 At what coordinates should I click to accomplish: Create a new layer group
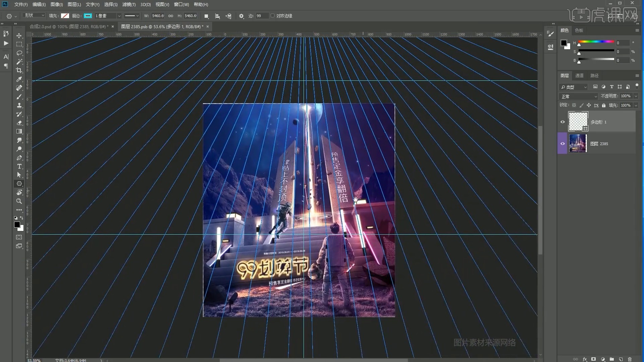611,359
